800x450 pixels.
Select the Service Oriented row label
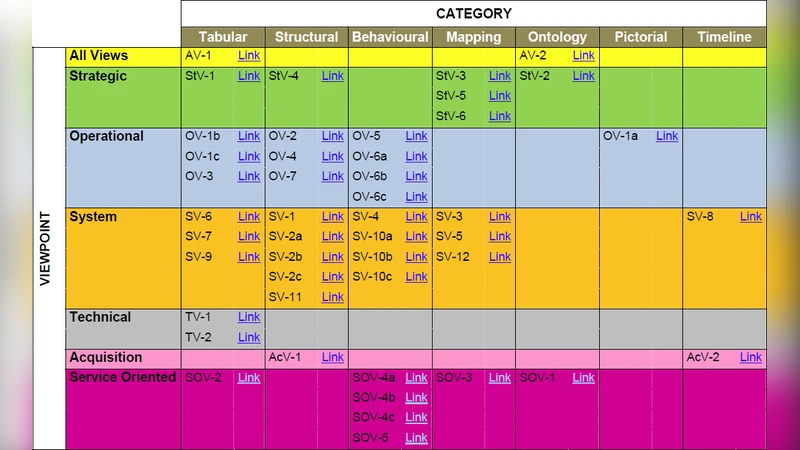122,378
